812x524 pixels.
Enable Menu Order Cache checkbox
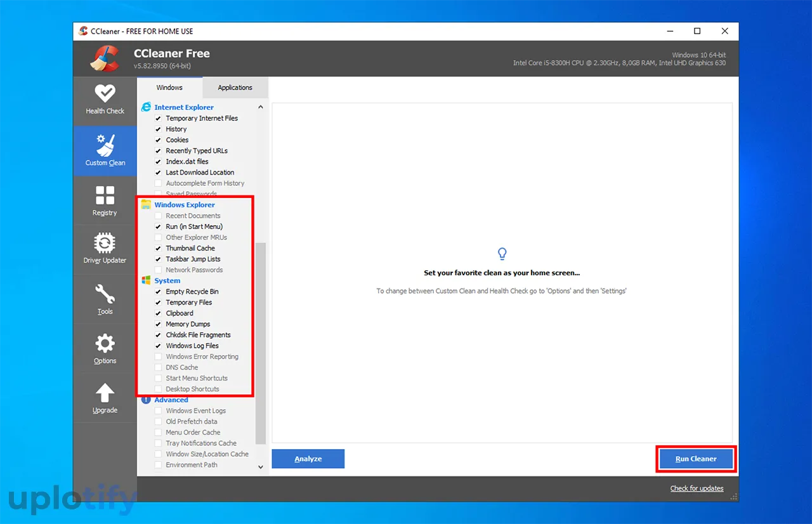click(x=159, y=433)
